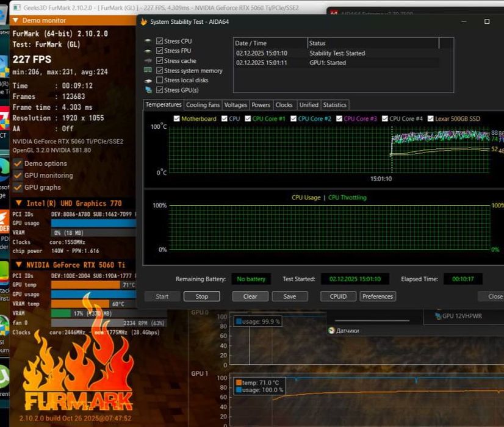Click the Stress CPU chip icon

coord(148,41)
